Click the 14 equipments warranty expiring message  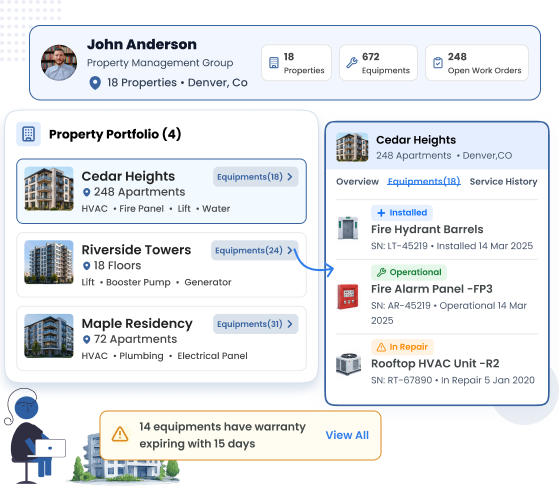222,435
